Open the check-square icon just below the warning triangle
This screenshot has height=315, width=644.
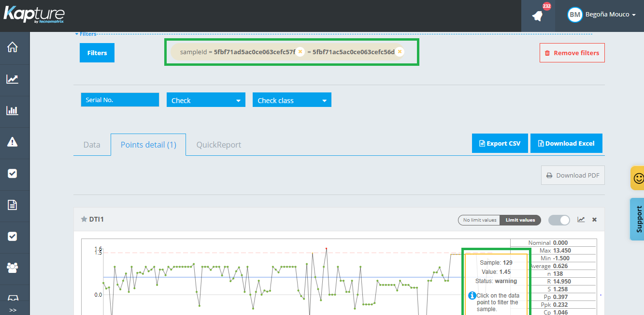pos(13,173)
